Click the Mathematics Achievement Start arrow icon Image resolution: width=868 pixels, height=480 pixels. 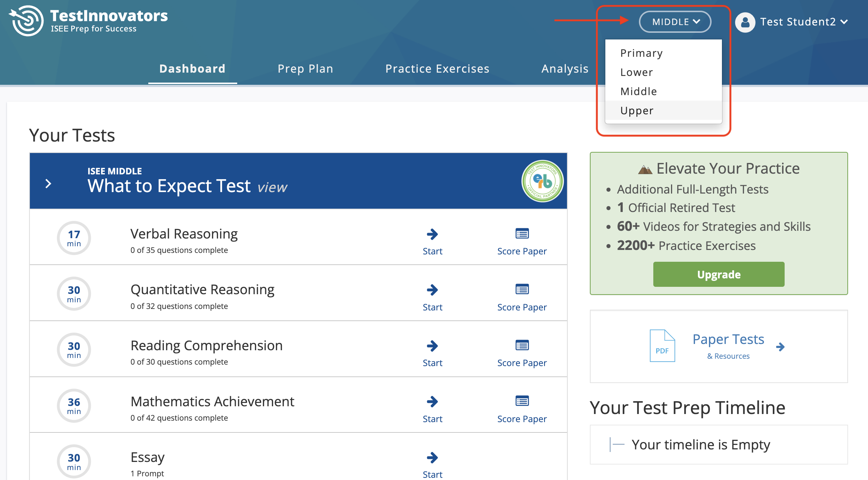(432, 401)
